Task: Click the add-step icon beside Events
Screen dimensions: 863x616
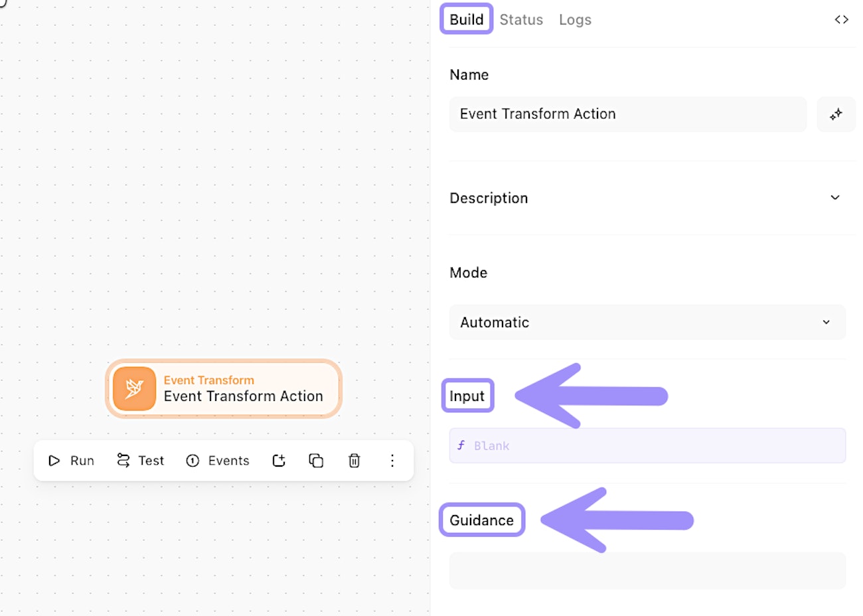Action: coord(279,461)
